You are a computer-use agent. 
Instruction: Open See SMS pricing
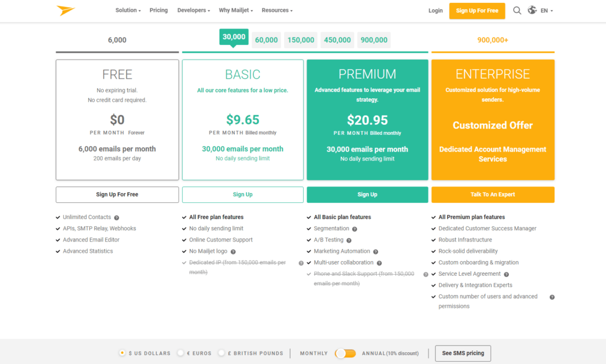coord(463,353)
